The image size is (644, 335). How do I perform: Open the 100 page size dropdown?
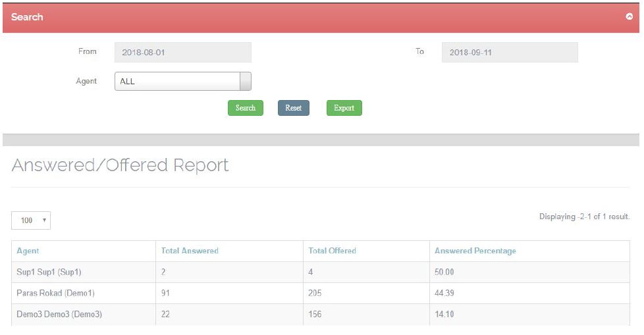(x=31, y=220)
